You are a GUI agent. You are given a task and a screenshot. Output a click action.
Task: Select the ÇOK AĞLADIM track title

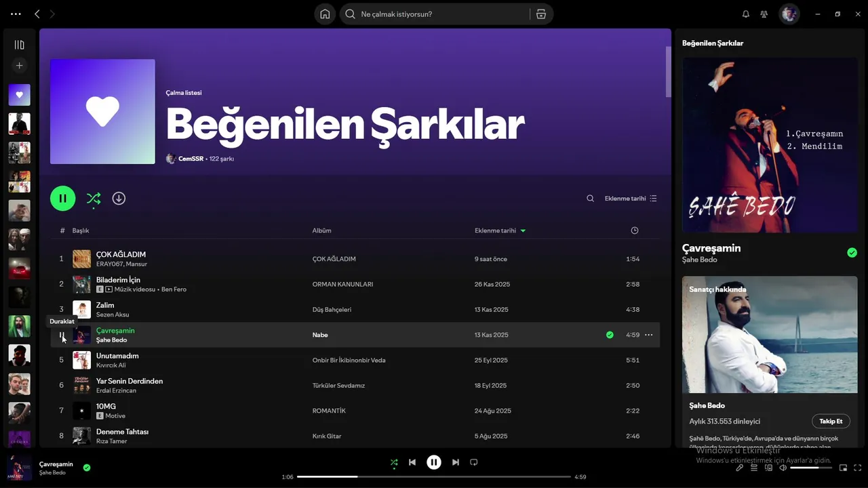tap(121, 254)
